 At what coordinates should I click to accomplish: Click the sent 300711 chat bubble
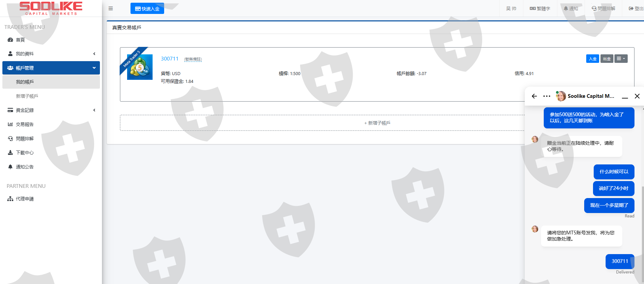[620, 262]
